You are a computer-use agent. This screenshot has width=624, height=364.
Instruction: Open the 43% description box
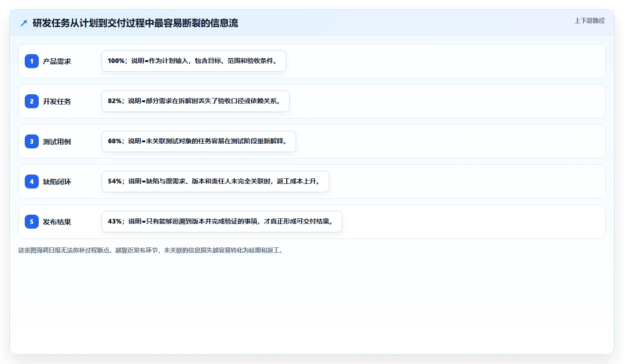point(222,222)
